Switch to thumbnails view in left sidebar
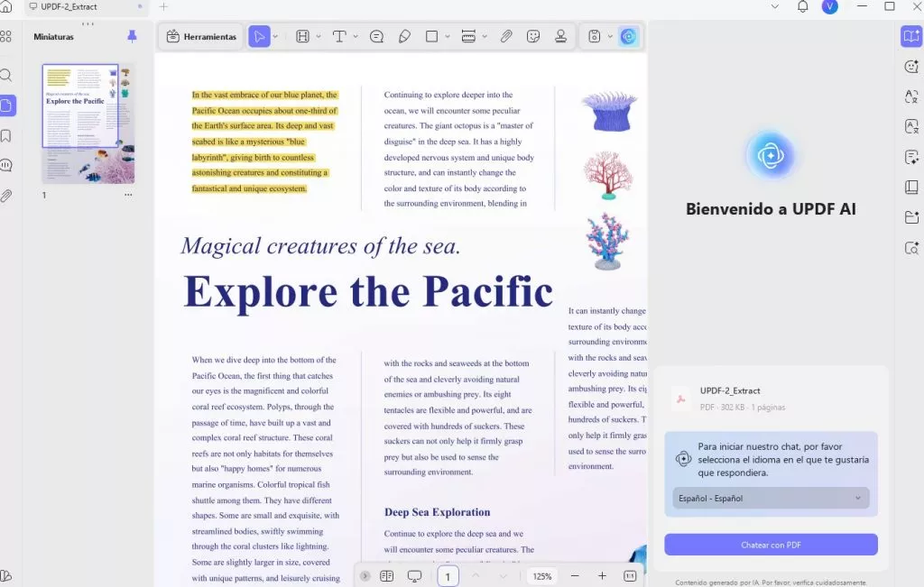The image size is (924, 587). pos(6,105)
